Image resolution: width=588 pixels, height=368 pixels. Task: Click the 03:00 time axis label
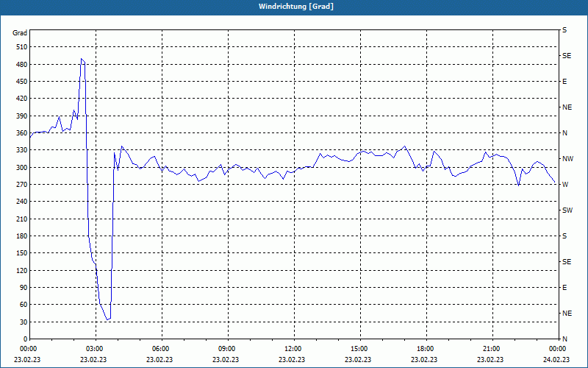click(x=93, y=349)
